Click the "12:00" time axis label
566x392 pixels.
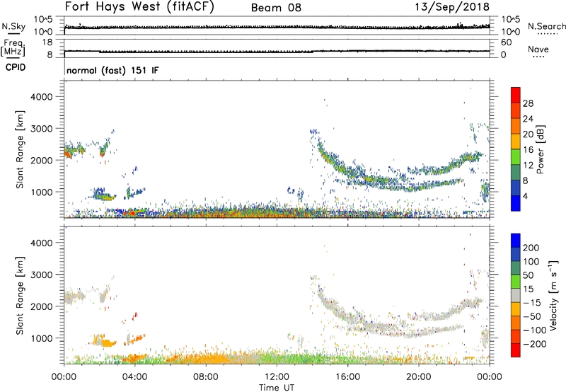[277, 377]
